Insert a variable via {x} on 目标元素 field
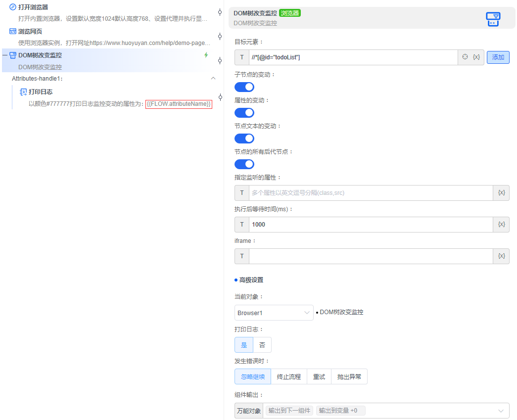This screenshot has width=517, height=420. click(476, 57)
